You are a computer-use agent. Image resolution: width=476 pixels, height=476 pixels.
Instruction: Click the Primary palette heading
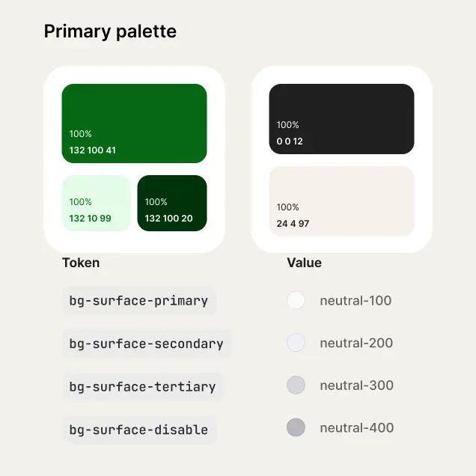point(110,31)
